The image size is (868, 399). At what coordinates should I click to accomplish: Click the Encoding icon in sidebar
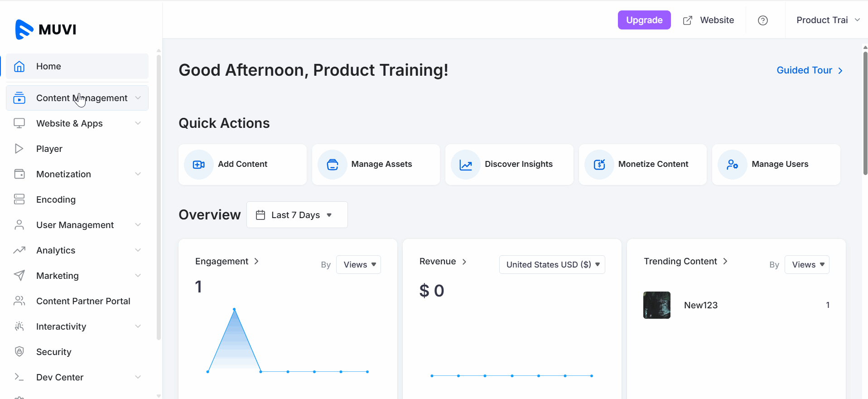click(19, 199)
